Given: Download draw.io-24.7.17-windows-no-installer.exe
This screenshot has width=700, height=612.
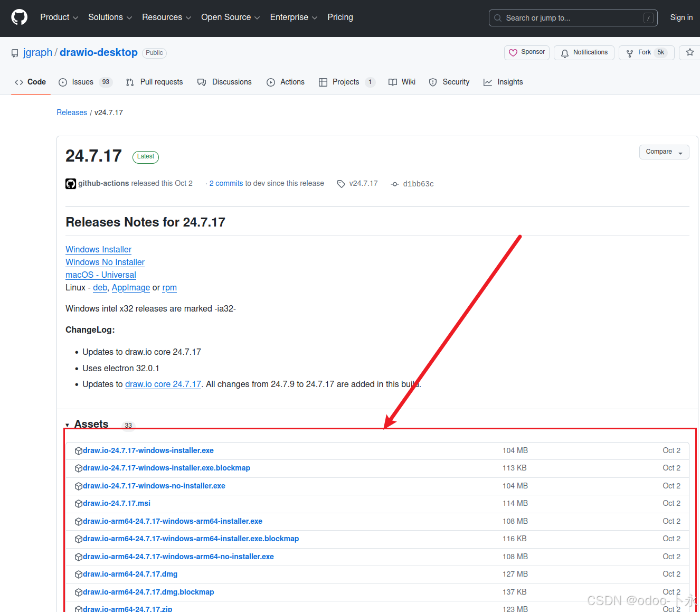Looking at the screenshot, I should point(154,486).
